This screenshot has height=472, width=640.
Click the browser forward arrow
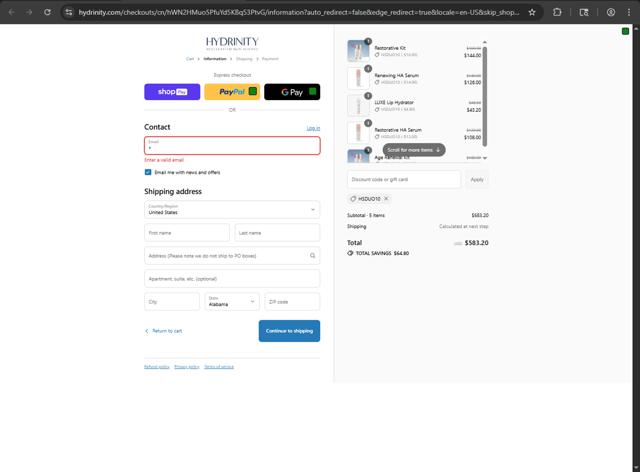[29, 12]
